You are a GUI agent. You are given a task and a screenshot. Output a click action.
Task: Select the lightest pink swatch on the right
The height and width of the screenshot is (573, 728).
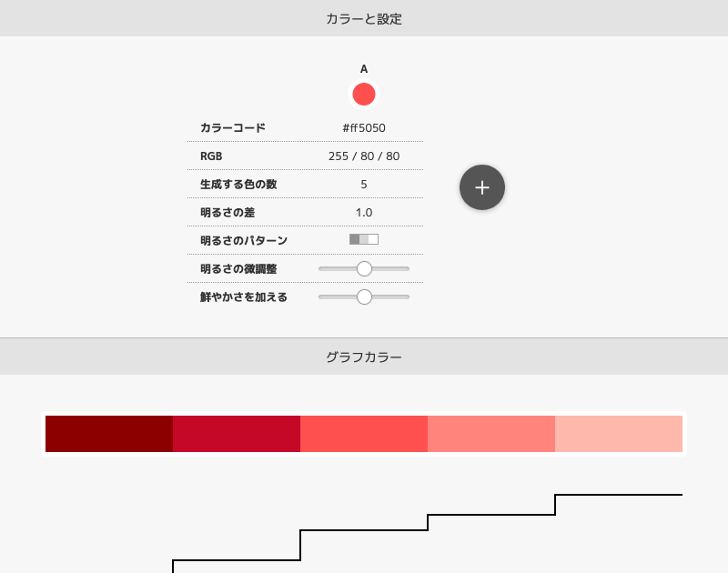[619, 433]
